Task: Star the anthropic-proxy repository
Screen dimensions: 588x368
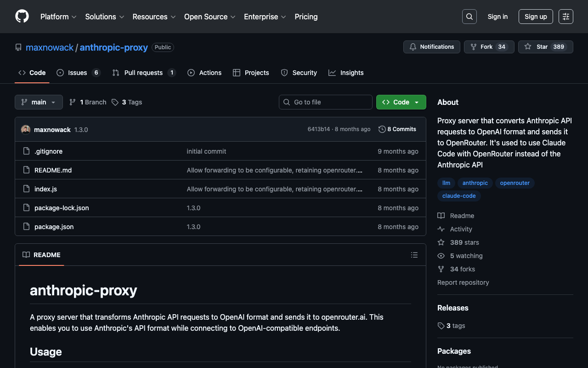Action: click(537, 47)
